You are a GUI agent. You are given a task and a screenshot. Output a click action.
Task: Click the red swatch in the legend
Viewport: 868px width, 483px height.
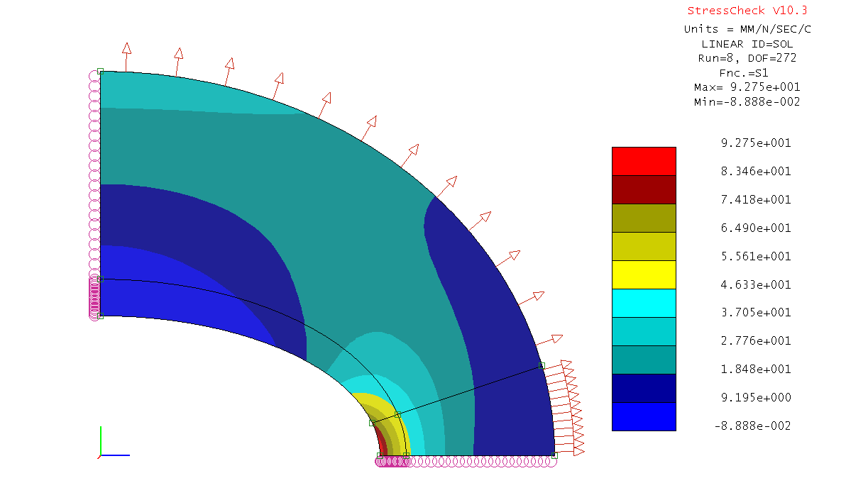coord(644,161)
